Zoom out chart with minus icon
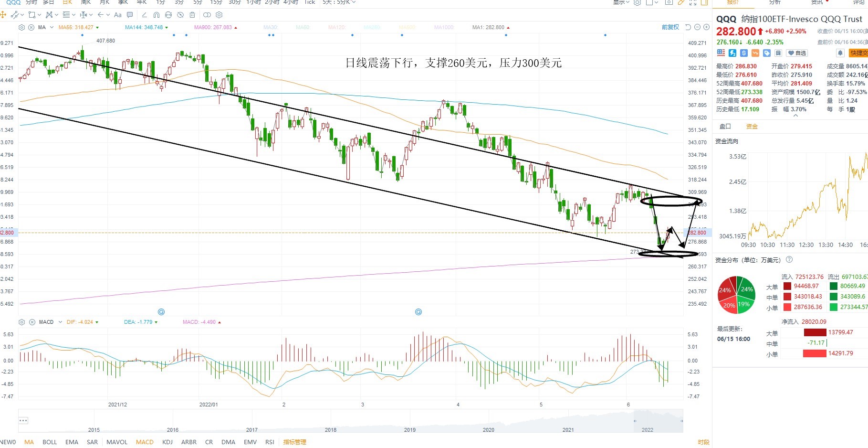Viewport: 868px width, 448px height. point(697,27)
